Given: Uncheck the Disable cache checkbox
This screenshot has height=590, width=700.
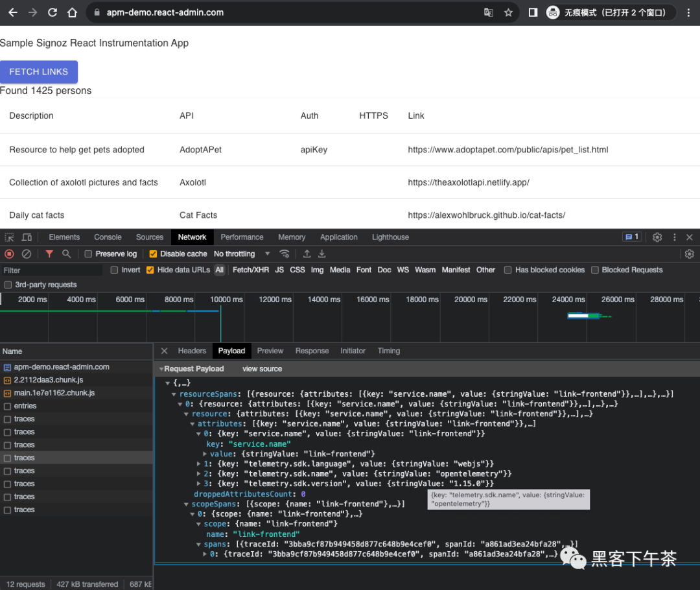Looking at the screenshot, I should (x=154, y=254).
